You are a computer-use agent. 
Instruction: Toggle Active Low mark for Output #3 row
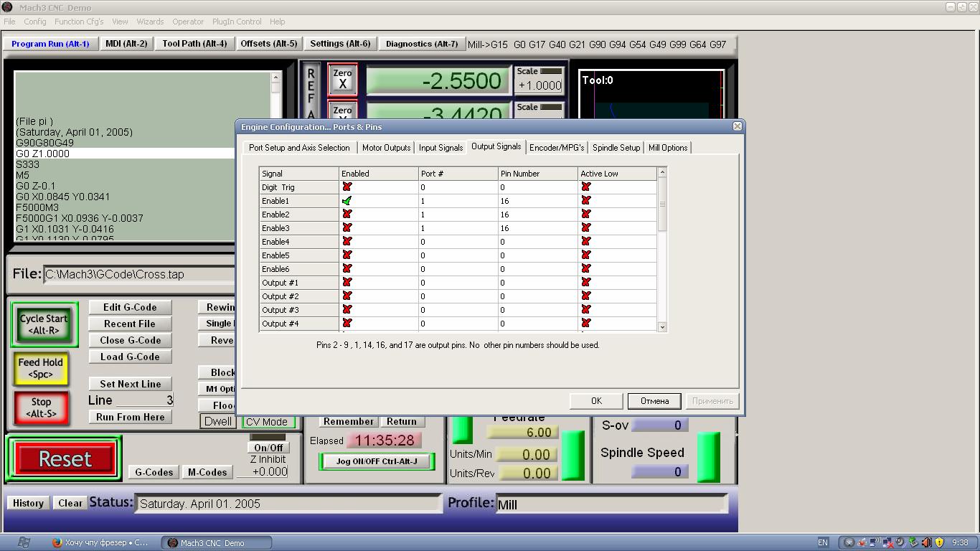(x=586, y=310)
